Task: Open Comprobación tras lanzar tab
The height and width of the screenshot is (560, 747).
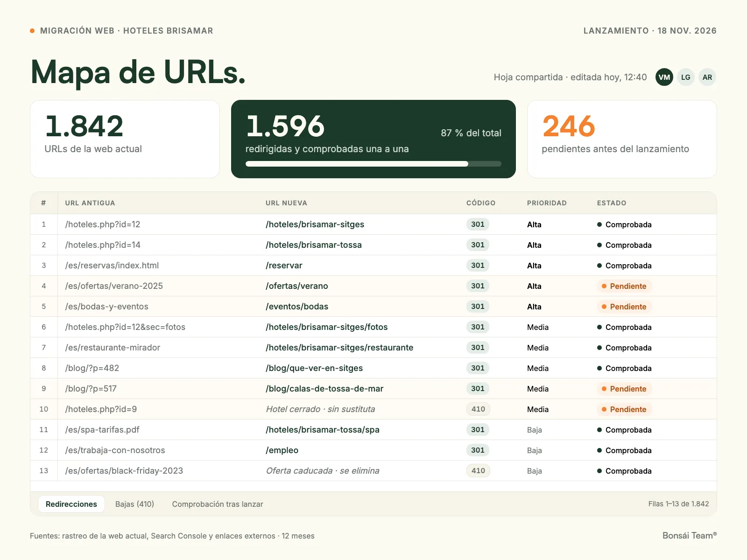Action: point(218,504)
